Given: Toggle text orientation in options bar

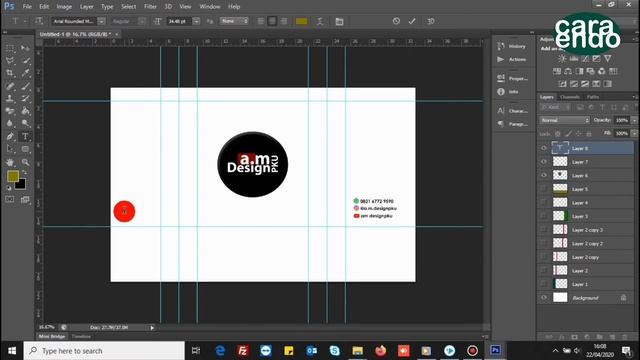Looking at the screenshot, I should pyautogui.click(x=39, y=21).
